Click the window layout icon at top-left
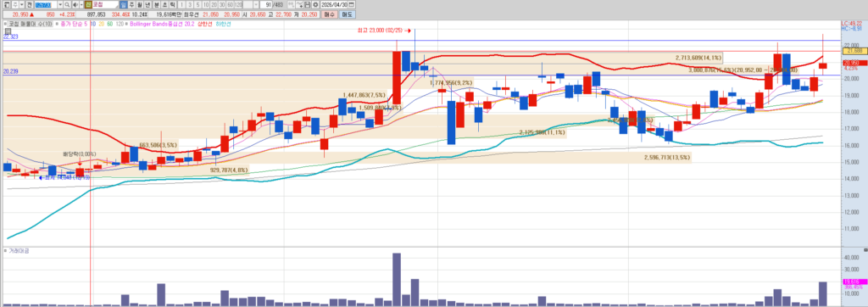Image resolution: width=868 pixels, height=307 pixels. (x=7, y=4)
